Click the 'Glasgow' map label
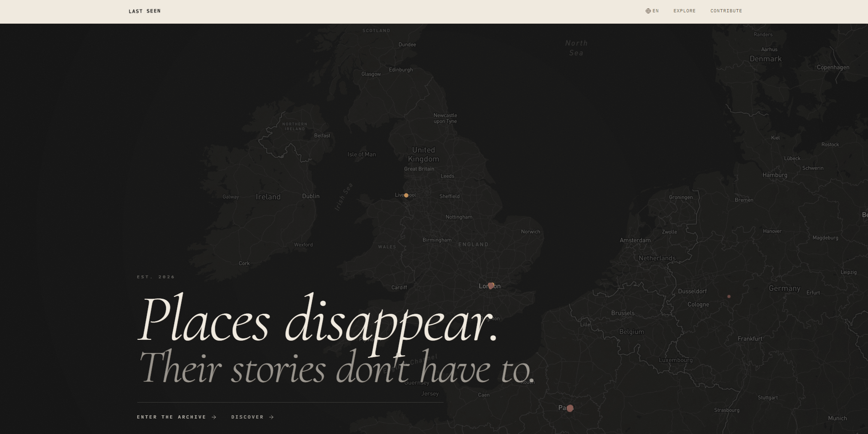The image size is (868, 434). (371, 74)
